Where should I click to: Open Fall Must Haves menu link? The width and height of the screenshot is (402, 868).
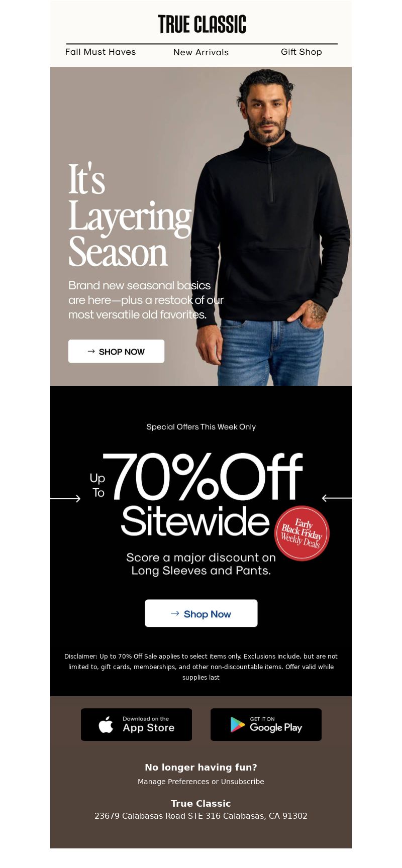click(x=100, y=52)
